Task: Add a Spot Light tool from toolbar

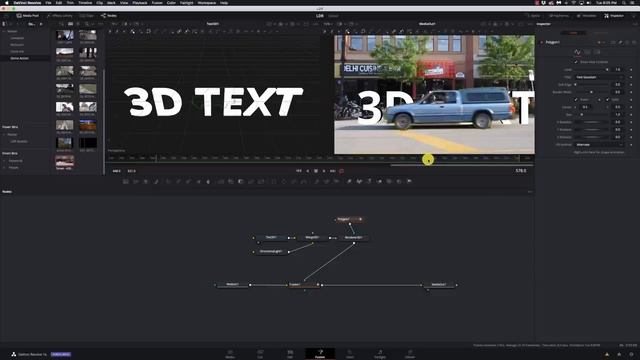Action: [399, 181]
